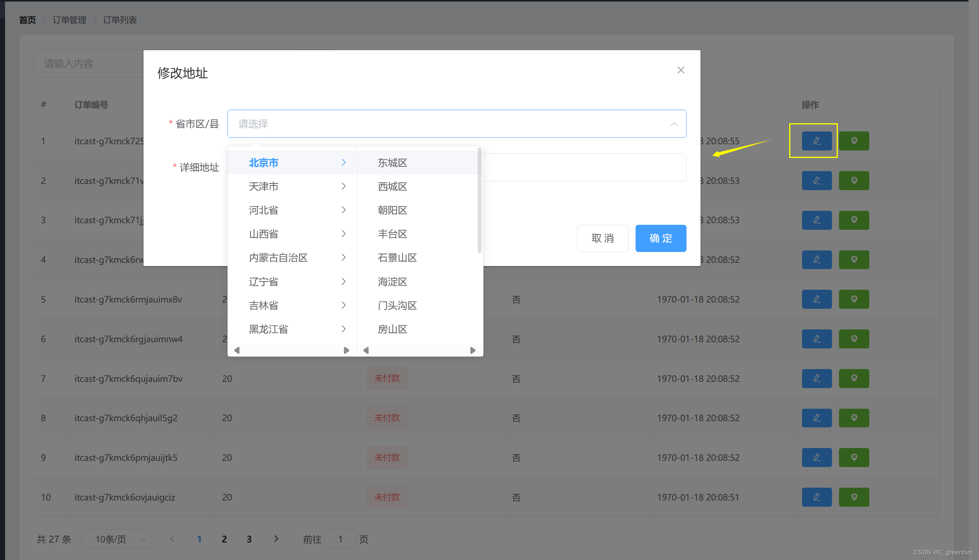This screenshot has height=560, width=979.
Task: Click edit icon in order row 3
Action: click(816, 220)
